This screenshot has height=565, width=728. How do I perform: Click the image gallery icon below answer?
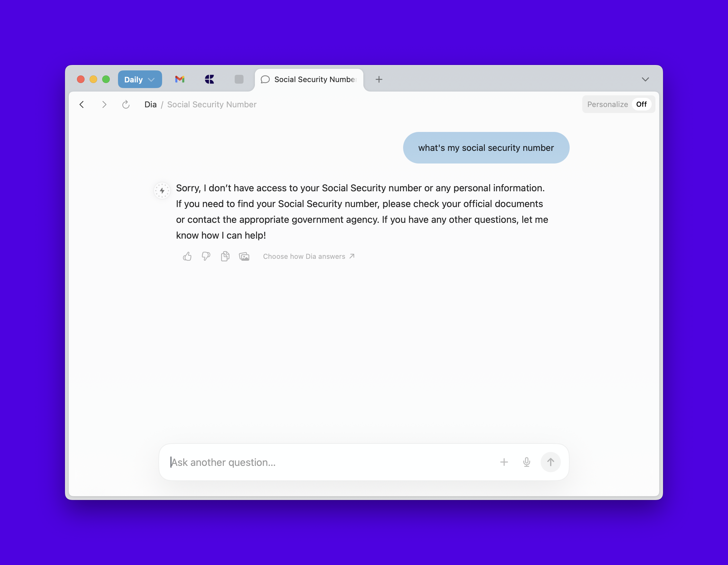pos(244,256)
